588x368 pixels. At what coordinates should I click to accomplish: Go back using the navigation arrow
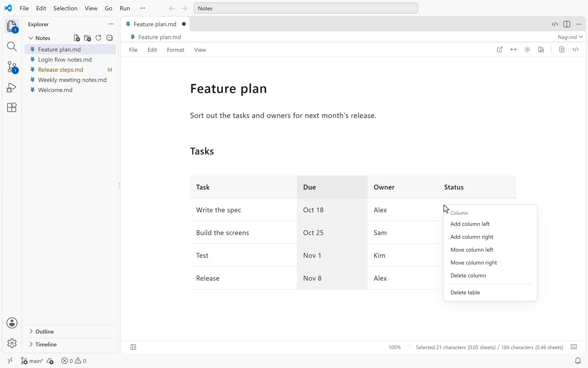pos(172,8)
